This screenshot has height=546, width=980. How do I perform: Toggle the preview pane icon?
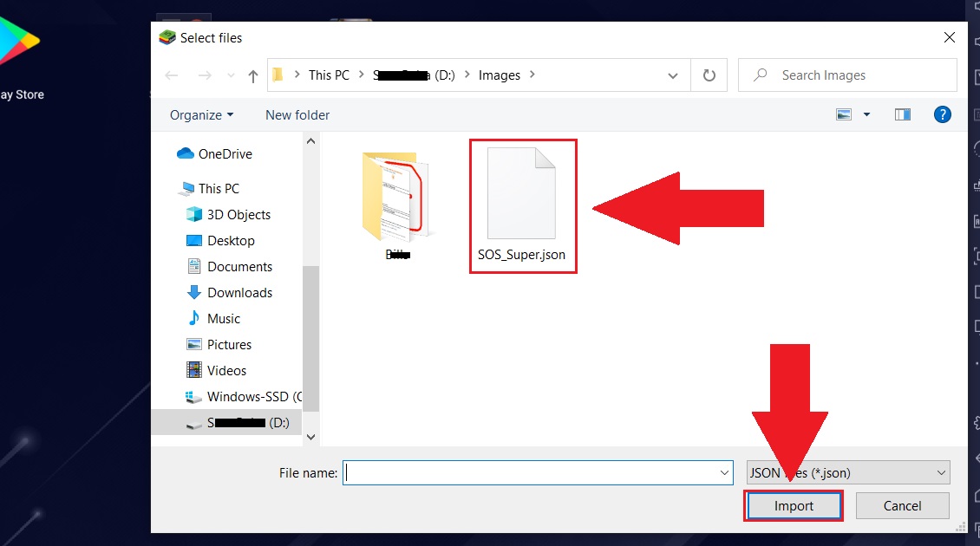click(x=903, y=114)
